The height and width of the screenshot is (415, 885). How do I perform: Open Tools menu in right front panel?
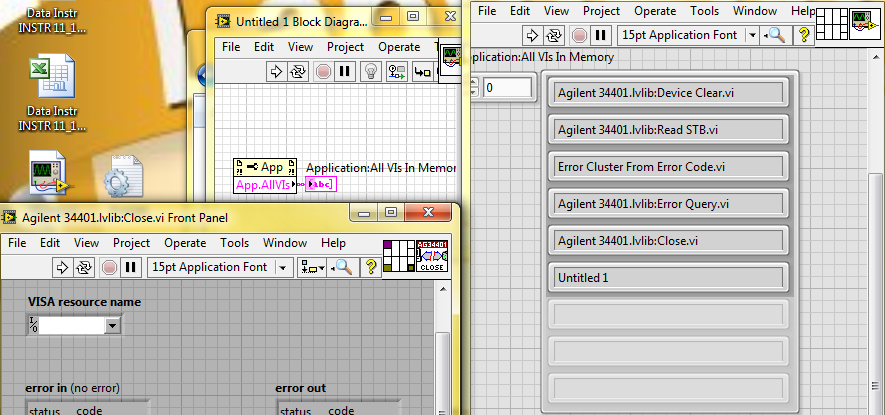click(x=704, y=11)
